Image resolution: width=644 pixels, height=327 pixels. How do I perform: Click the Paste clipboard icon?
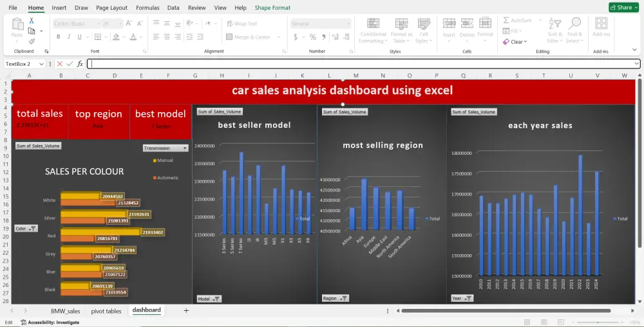[17, 25]
